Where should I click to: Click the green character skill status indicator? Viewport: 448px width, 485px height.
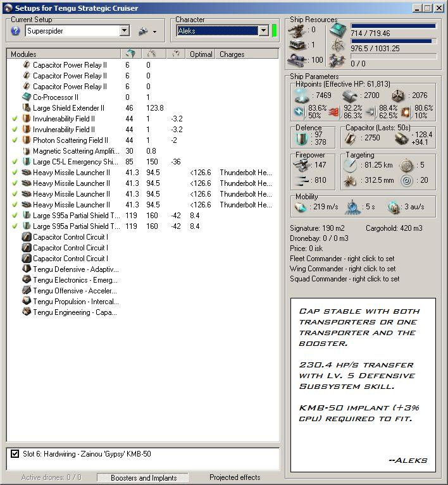click(x=274, y=31)
